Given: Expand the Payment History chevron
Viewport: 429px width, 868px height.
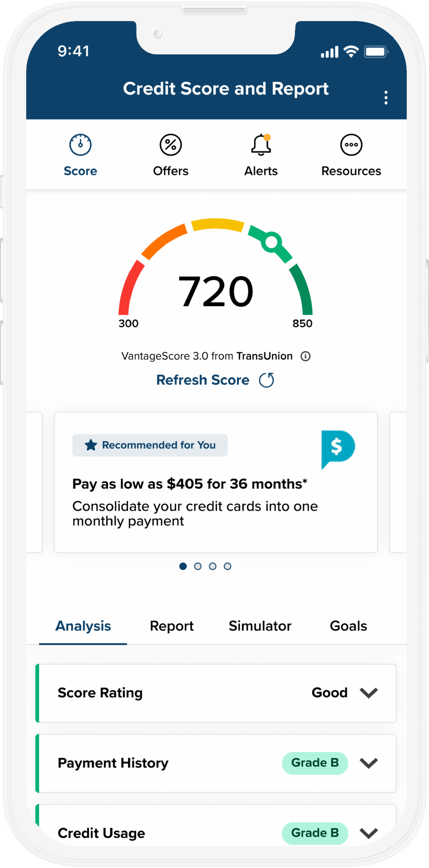Looking at the screenshot, I should pos(369,763).
